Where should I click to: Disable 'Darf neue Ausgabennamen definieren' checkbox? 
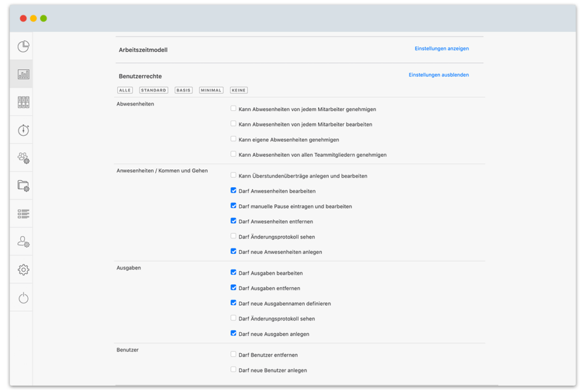coord(233,303)
